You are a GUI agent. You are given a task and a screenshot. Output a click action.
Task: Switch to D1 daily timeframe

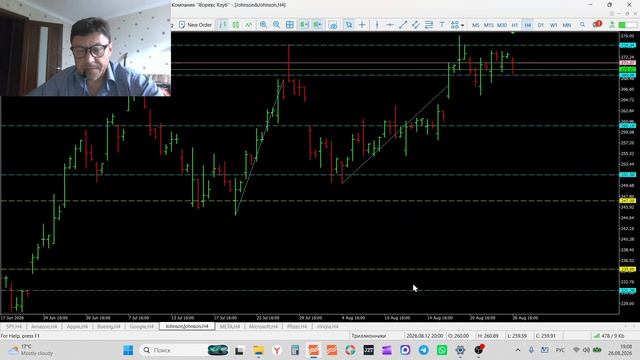pyautogui.click(x=540, y=25)
